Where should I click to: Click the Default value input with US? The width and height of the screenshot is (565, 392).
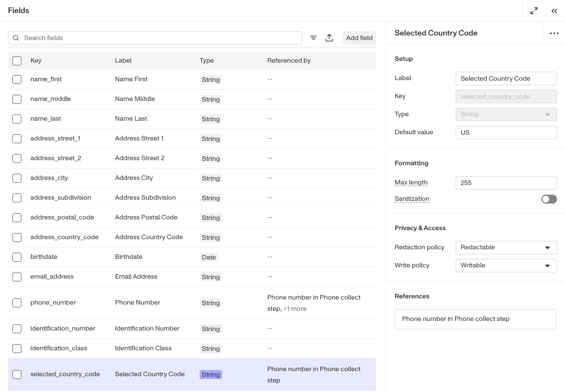tap(506, 133)
